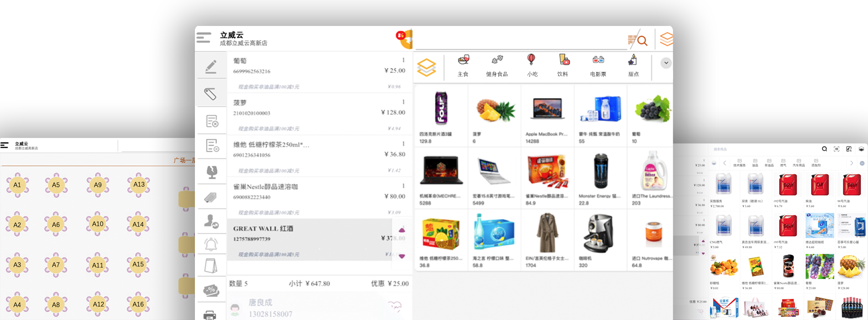Go to previous categories in right window
868x320 pixels.
coord(725,163)
